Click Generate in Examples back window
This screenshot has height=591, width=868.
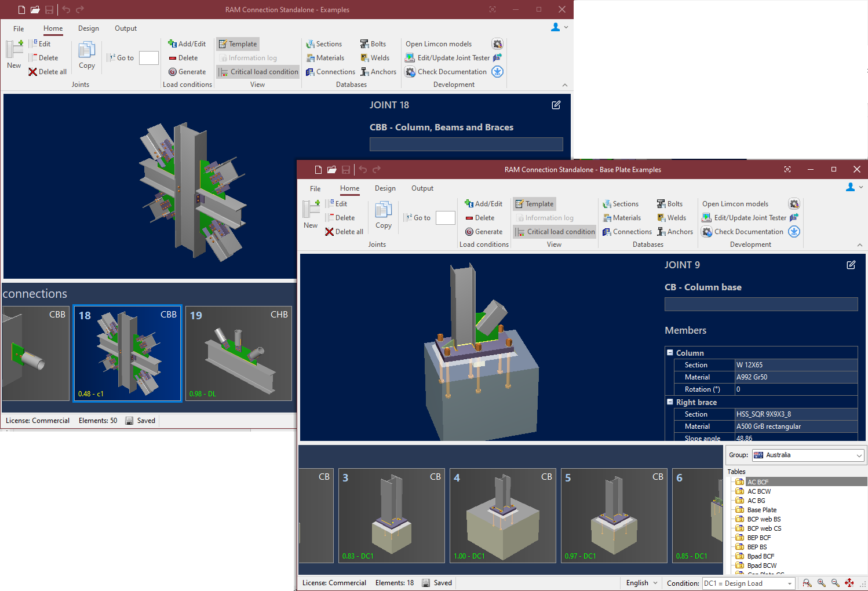pyautogui.click(x=187, y=72)
